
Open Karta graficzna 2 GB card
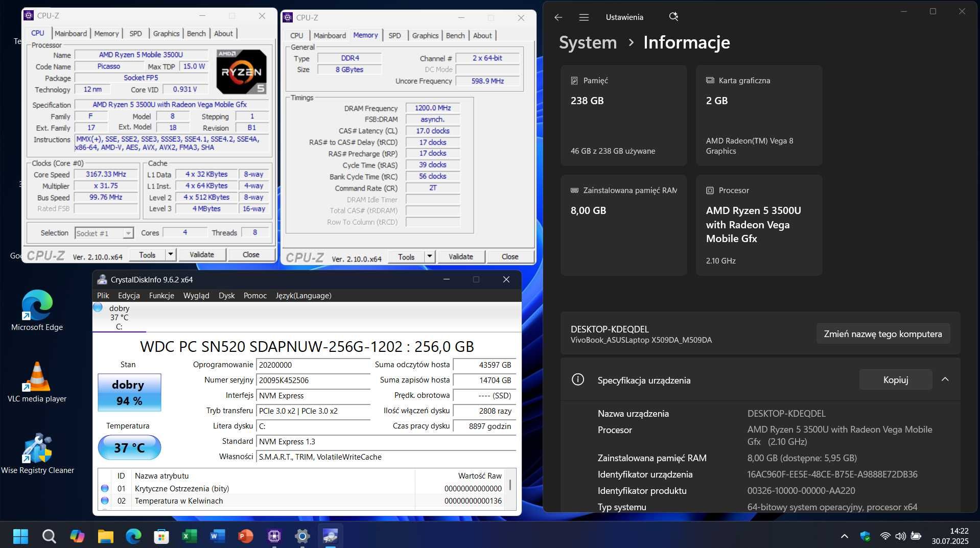click(x=759, y=115)
